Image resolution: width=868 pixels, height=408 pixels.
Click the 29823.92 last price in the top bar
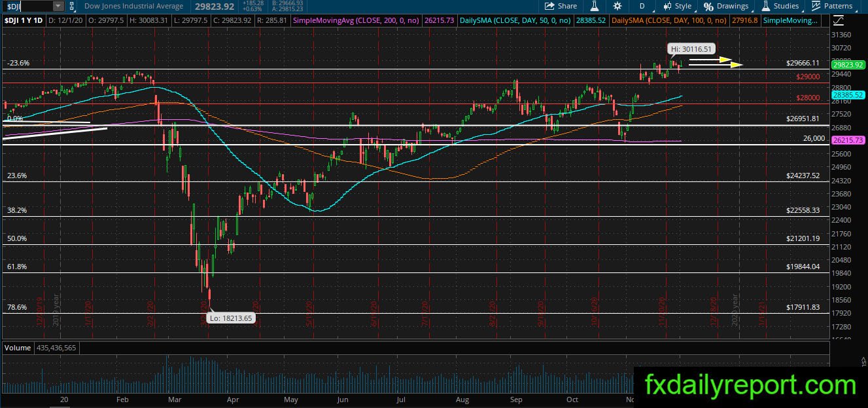tap(215, 7)
